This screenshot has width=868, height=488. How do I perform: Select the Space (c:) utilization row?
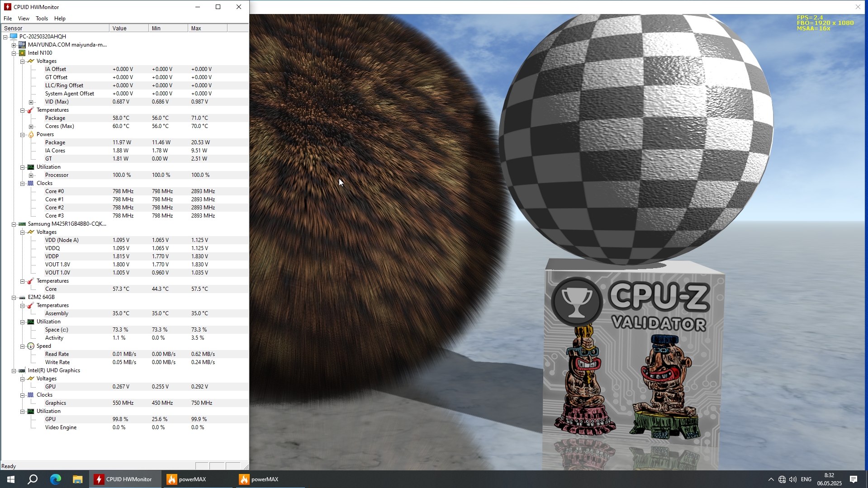point(124,330)
